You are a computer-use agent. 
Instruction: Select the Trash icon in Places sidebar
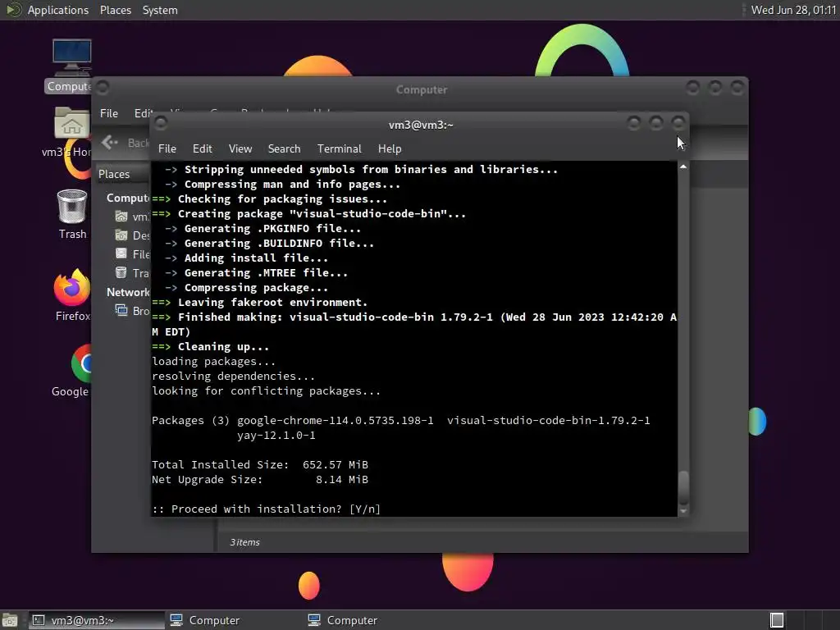(x=121, y=272)
